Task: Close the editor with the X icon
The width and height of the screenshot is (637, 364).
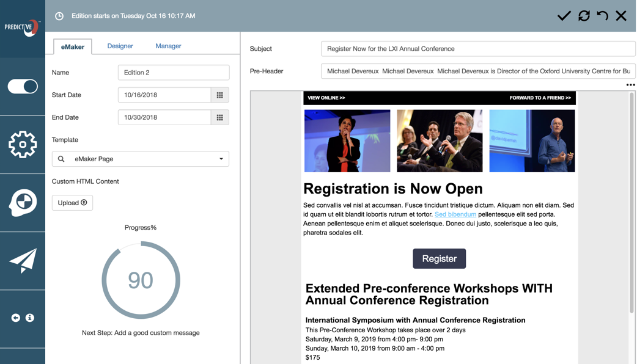Action: pyautogui.click(x=621, y=16)
